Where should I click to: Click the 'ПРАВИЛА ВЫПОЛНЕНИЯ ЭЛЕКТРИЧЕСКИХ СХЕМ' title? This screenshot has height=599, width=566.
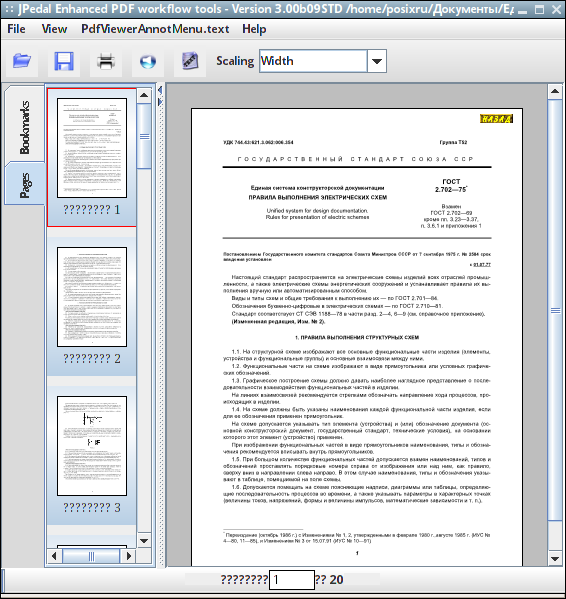[317, 198]
